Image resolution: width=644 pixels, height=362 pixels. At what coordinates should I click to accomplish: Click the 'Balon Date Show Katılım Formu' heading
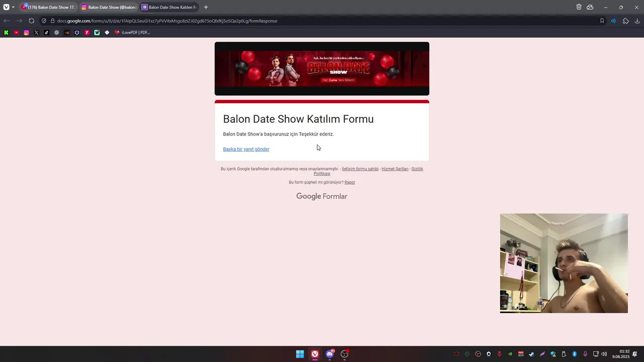[298, 119]
